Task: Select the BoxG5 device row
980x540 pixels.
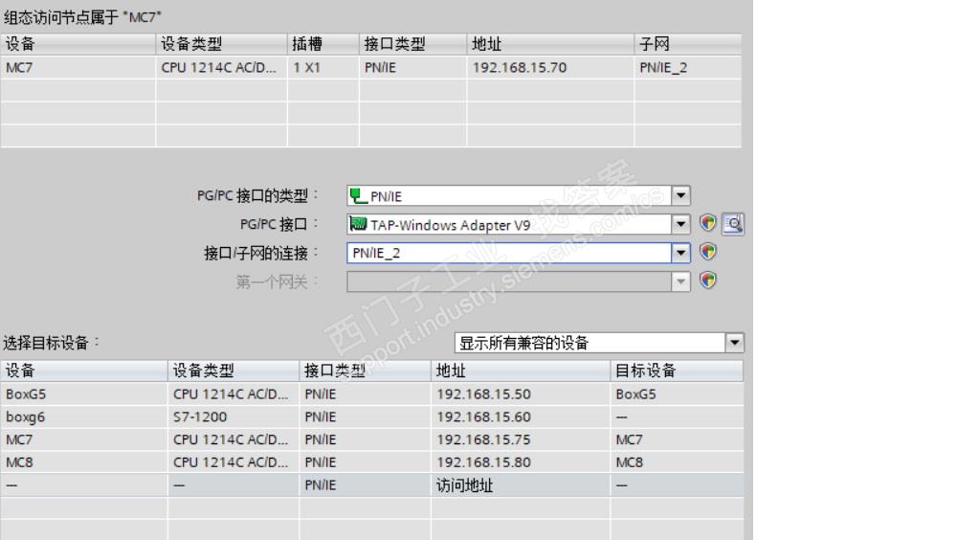Action: tap(372, 394)
